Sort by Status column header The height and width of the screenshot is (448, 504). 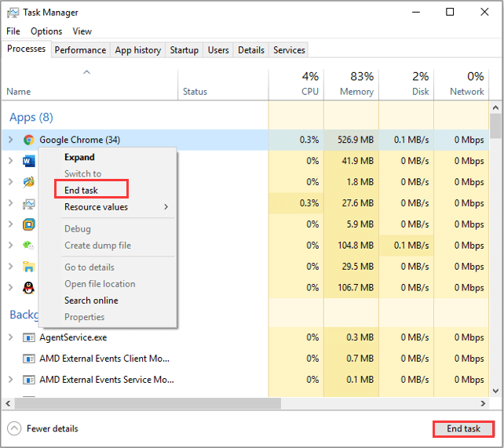(x=223, y=84)
